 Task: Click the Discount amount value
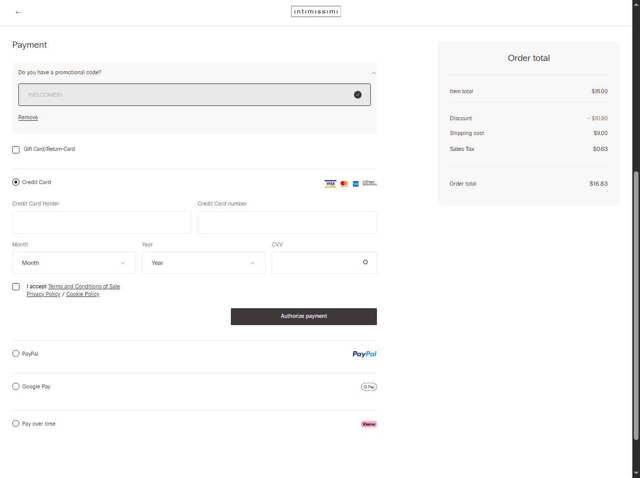(598, 118)
